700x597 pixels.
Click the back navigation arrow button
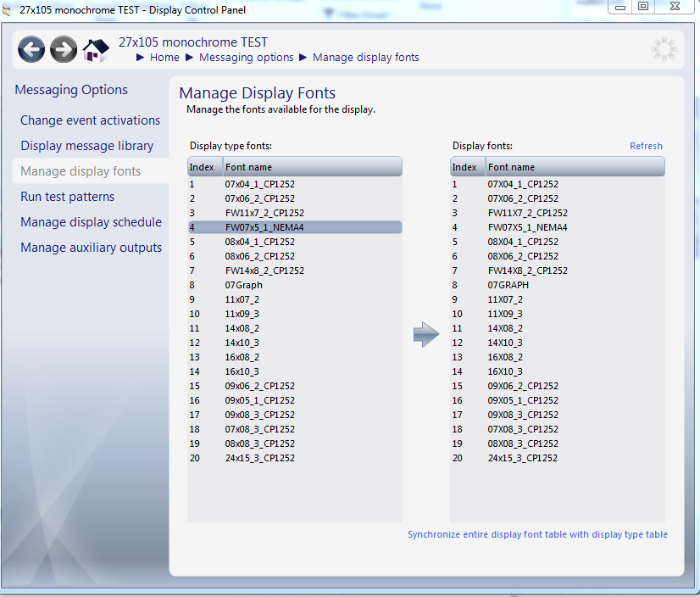pos(31,50)
